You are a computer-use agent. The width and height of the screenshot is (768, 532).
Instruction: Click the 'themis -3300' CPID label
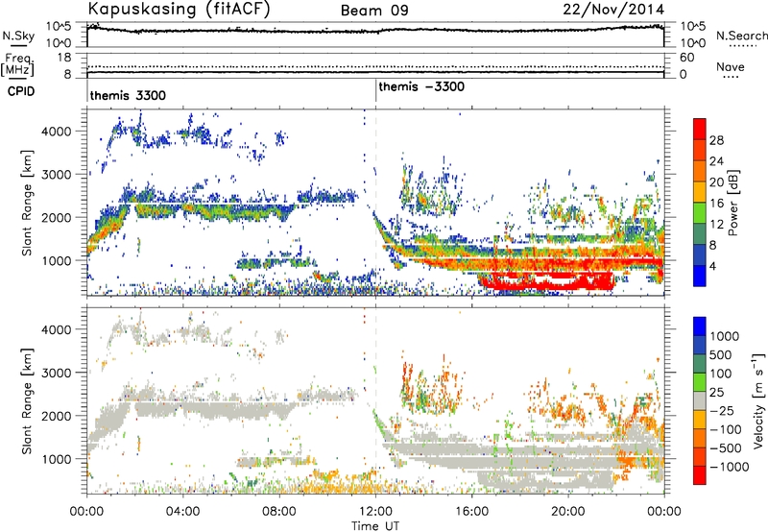(x=421, y=86)
